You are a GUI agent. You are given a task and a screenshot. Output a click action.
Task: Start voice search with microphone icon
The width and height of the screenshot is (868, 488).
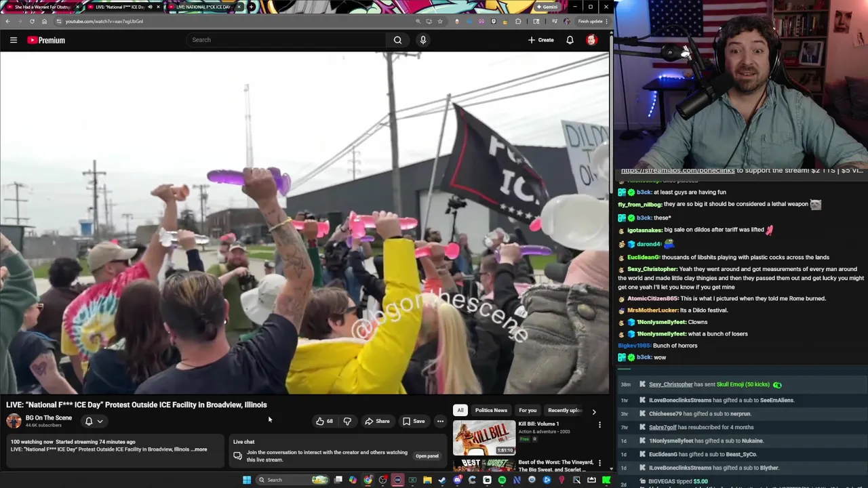coord(423,40)
